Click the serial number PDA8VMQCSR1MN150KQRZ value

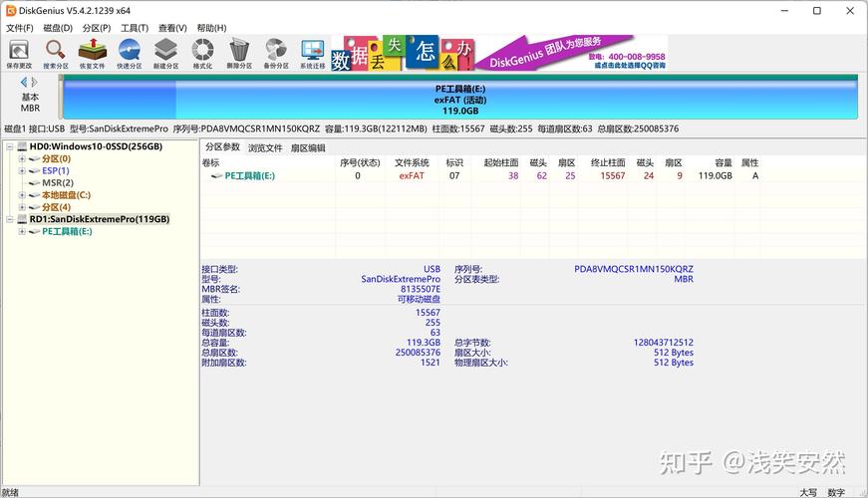(x=633, y=269)
